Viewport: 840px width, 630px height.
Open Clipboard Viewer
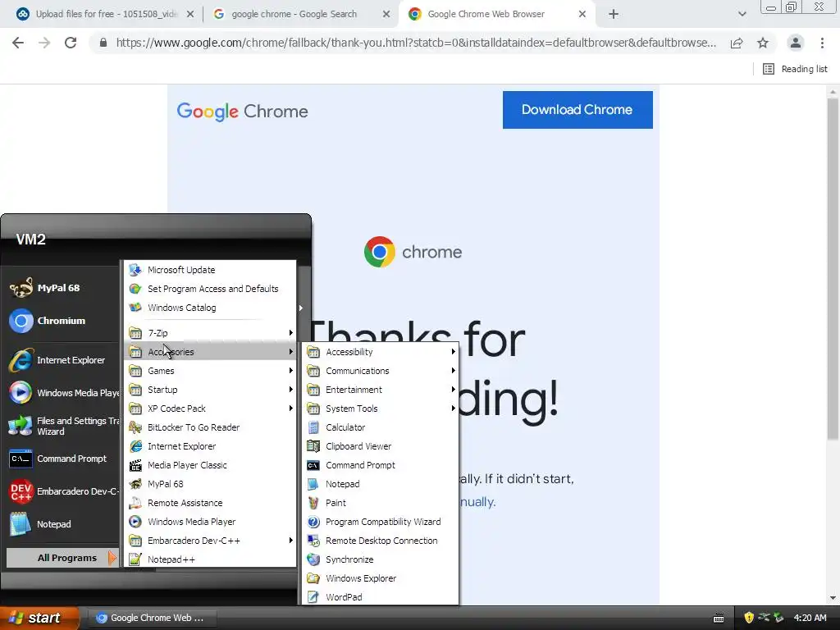381,446
